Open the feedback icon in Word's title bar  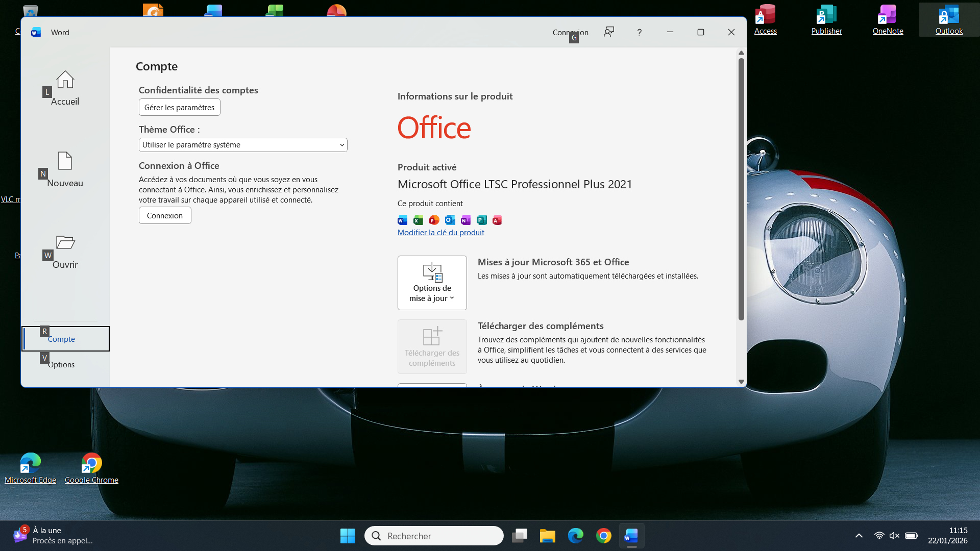pos(609,32)
